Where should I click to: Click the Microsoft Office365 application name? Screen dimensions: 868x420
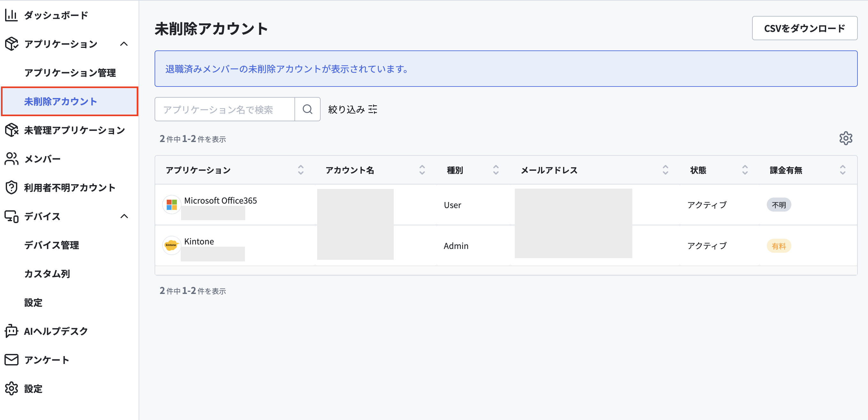click(220, 200)
